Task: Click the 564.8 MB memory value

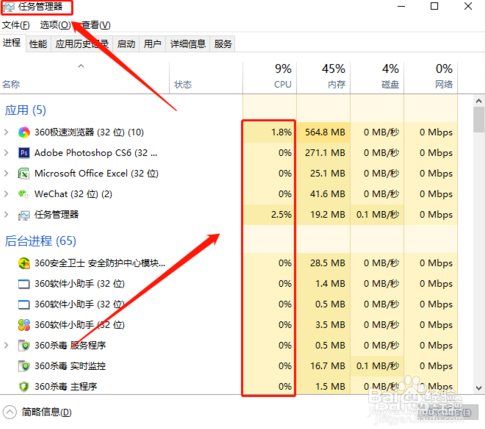Action: point(325,132)
